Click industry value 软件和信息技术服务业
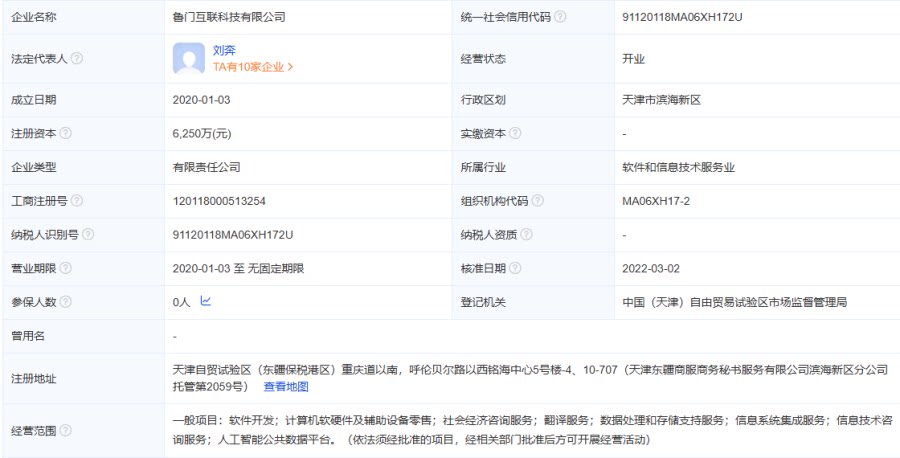The height and width of the screenshot is (458, 900). pyautogui.click(x=678, y=168)
